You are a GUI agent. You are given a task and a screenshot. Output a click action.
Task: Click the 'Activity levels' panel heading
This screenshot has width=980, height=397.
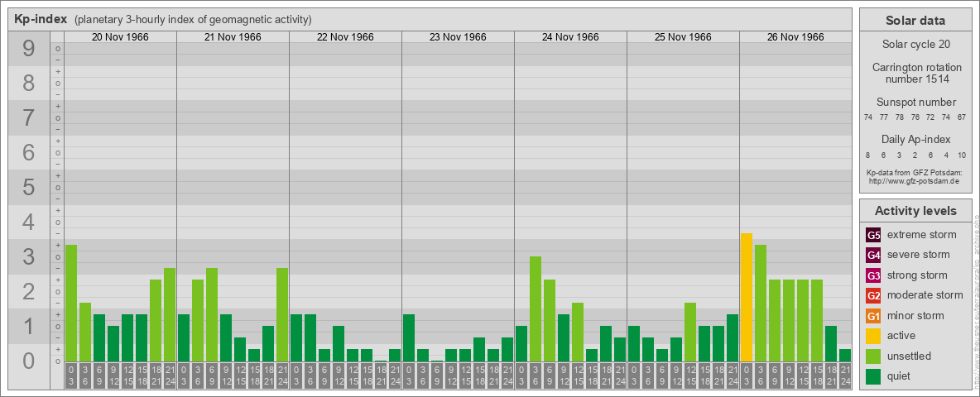[x=915, y=211]
